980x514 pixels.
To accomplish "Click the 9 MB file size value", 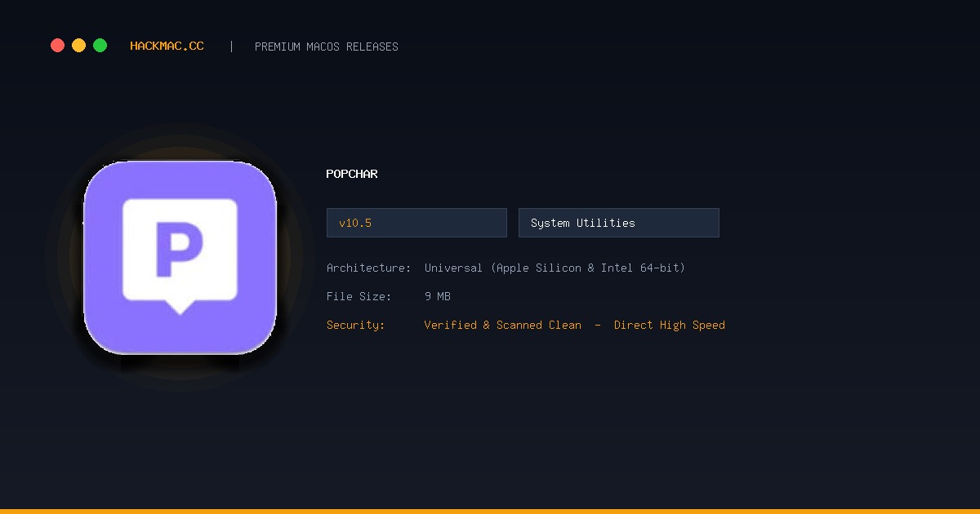I will 438,296.
